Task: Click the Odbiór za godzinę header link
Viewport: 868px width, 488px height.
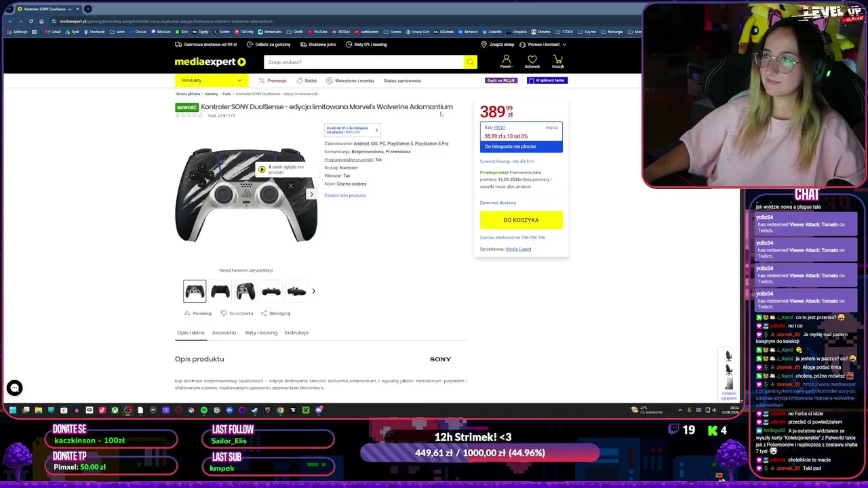Action: 268,45
